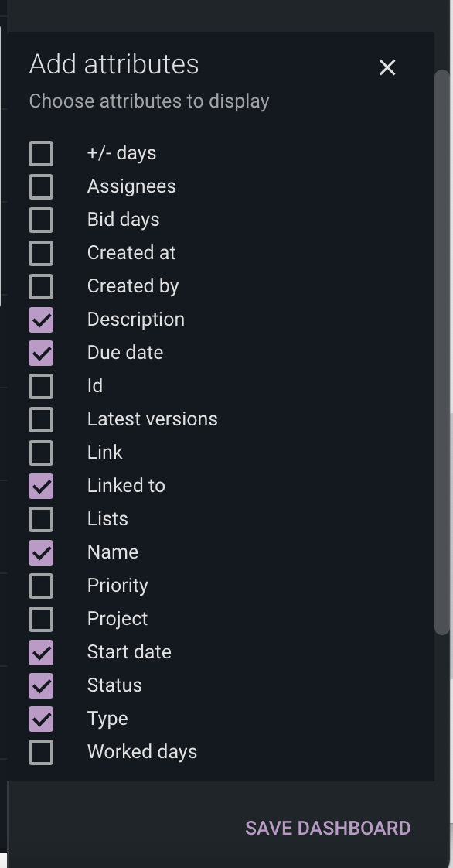
Task: Check the Assignees attribute
Action: pos(42,186)
